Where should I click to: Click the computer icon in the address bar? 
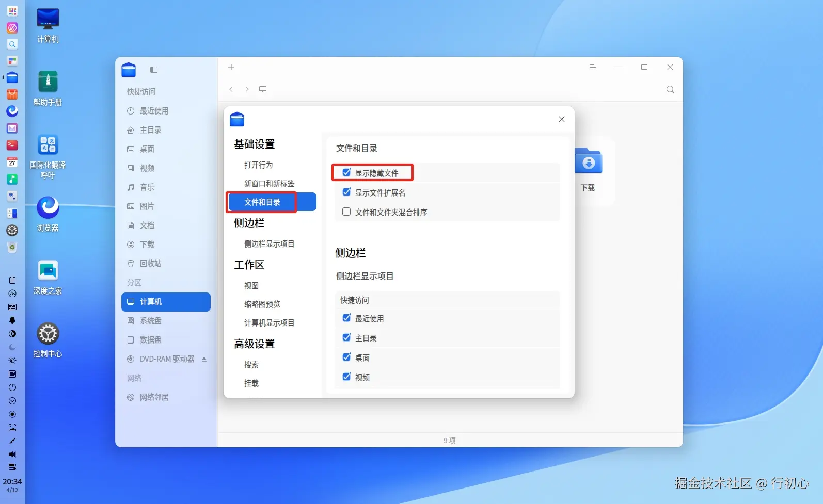tap(263, 89)
